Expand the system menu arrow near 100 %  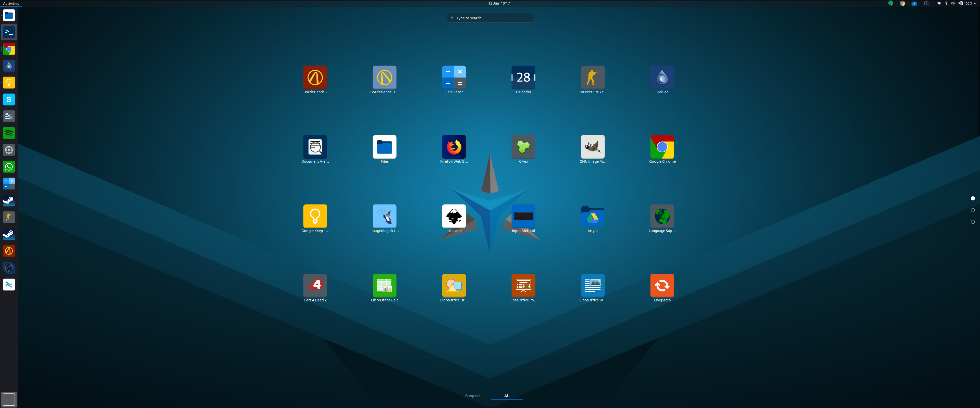(x=975, y=3)
